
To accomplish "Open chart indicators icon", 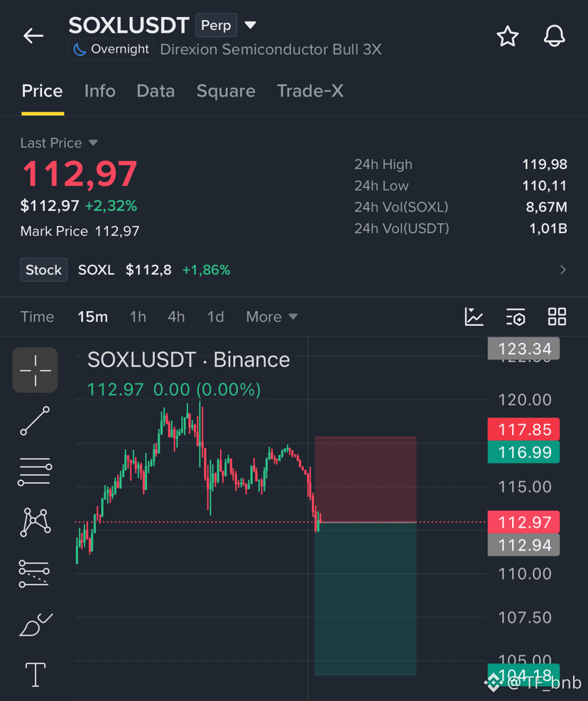I will (474, 317).
